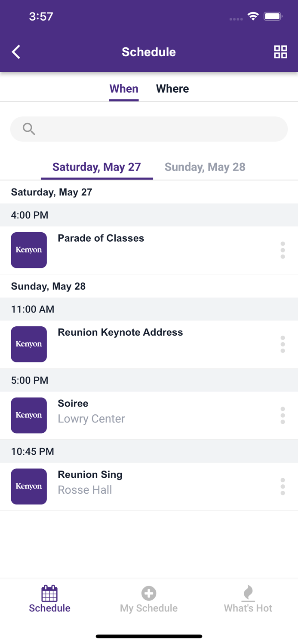298x644 pixels.
Task: Open the Kenyon logo for Parade of Classes
Action: (x=29, y=250)
